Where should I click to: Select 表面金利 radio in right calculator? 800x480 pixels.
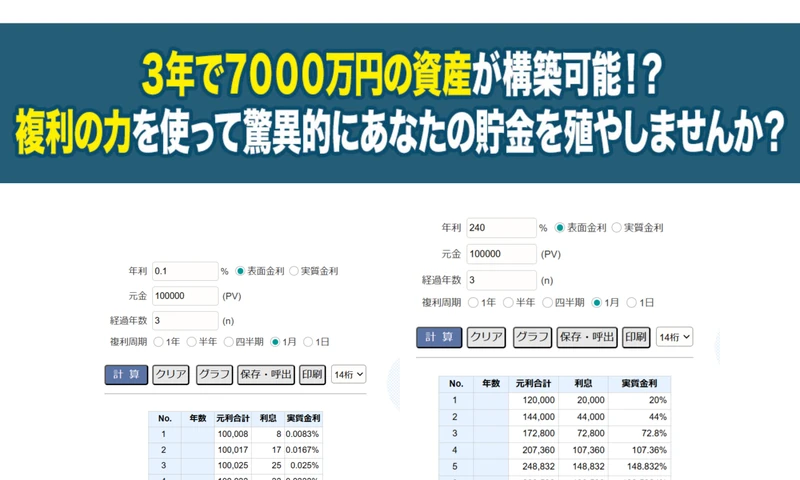[560, 228]
